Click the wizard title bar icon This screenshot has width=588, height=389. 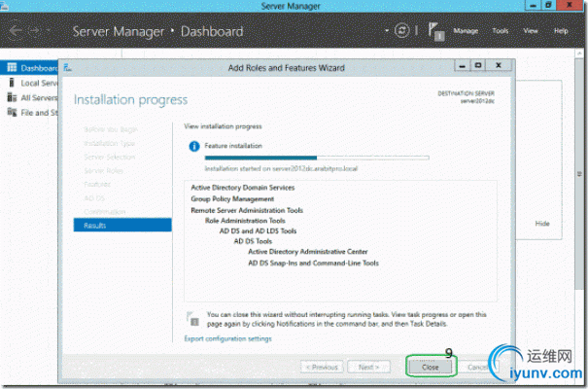tap(67, 67)
